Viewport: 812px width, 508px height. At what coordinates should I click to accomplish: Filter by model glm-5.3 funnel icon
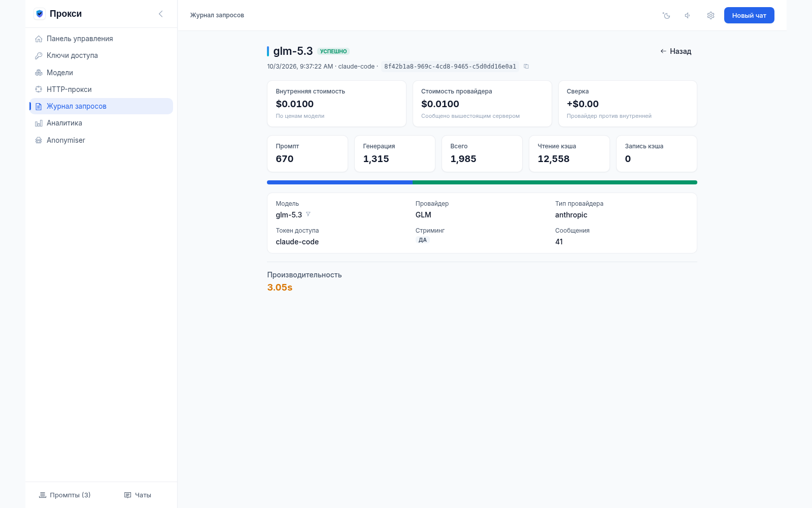pyautogui.click(x=308, y=214)
